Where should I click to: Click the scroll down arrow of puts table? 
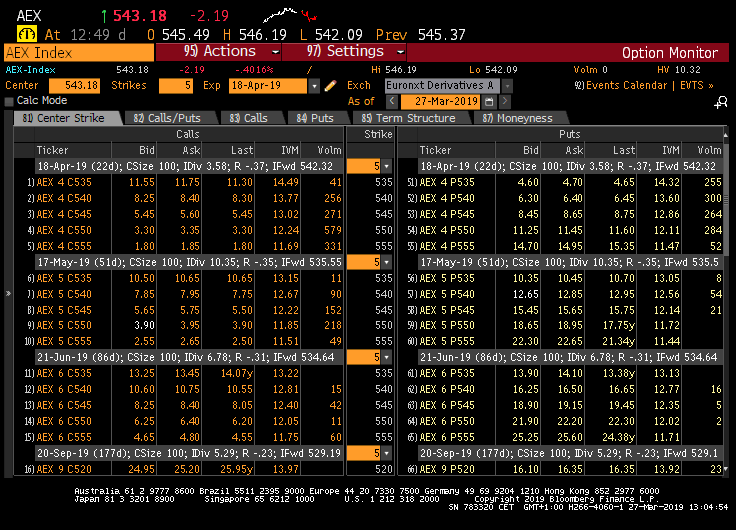[x=726, y=469]
